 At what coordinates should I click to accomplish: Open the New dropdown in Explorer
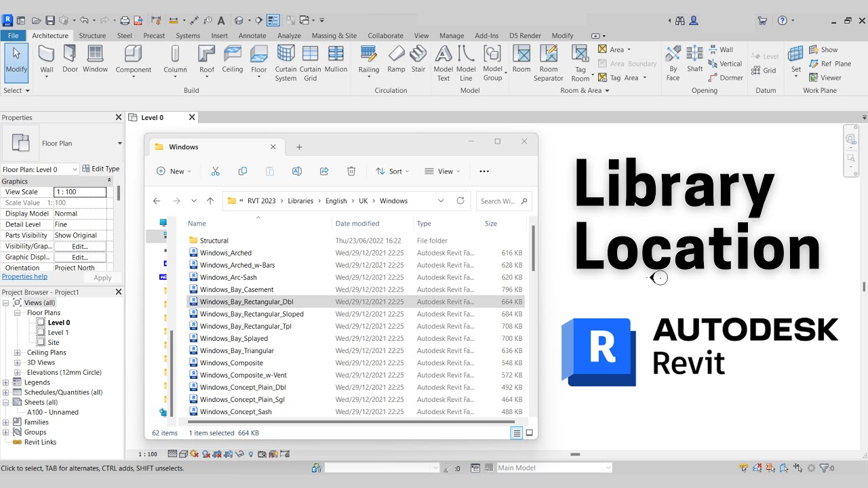[x=174, y=171]
